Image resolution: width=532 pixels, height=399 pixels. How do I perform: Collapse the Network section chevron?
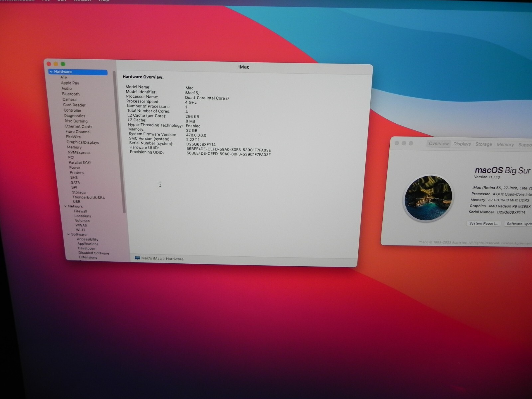click(66, 206)
